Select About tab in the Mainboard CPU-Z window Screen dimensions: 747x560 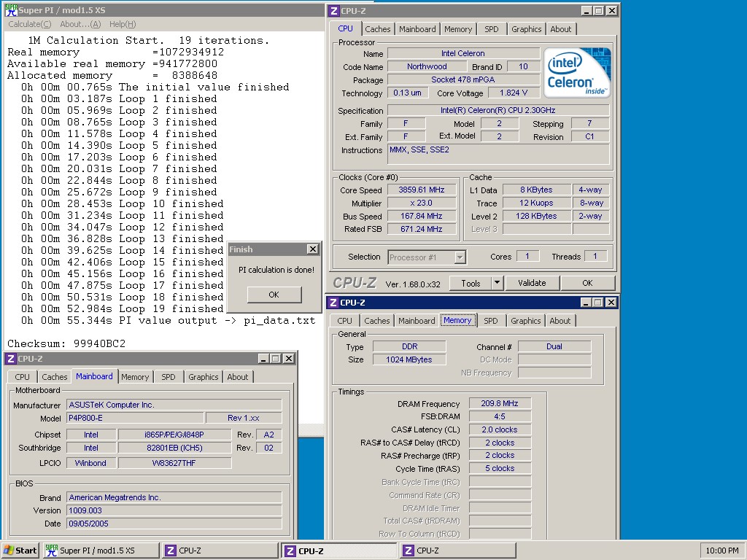tap(237, 377)
